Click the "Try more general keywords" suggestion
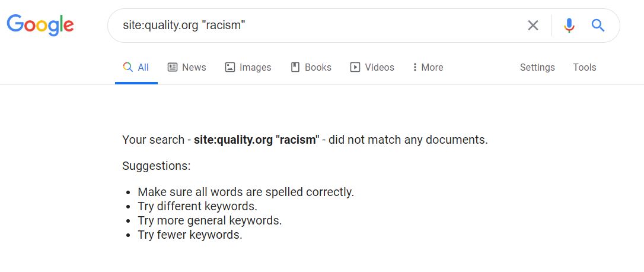Screen dimensions: 644x272 point(209,220)
